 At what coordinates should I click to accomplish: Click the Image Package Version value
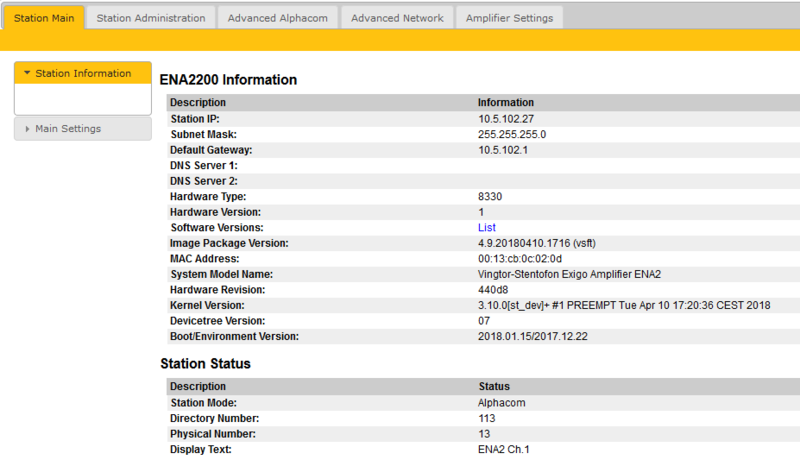(537, 243)
